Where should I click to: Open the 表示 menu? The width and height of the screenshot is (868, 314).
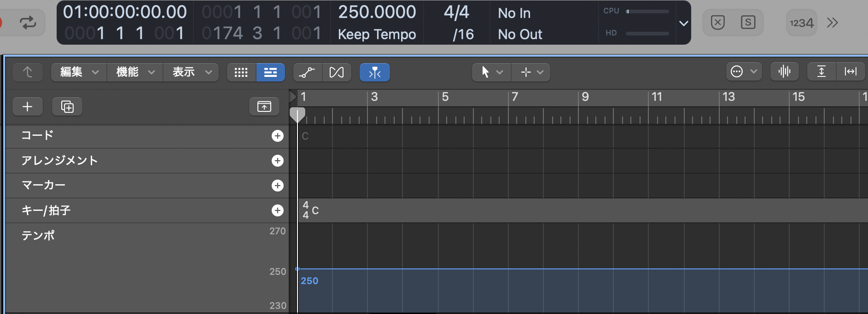point(191,72)
